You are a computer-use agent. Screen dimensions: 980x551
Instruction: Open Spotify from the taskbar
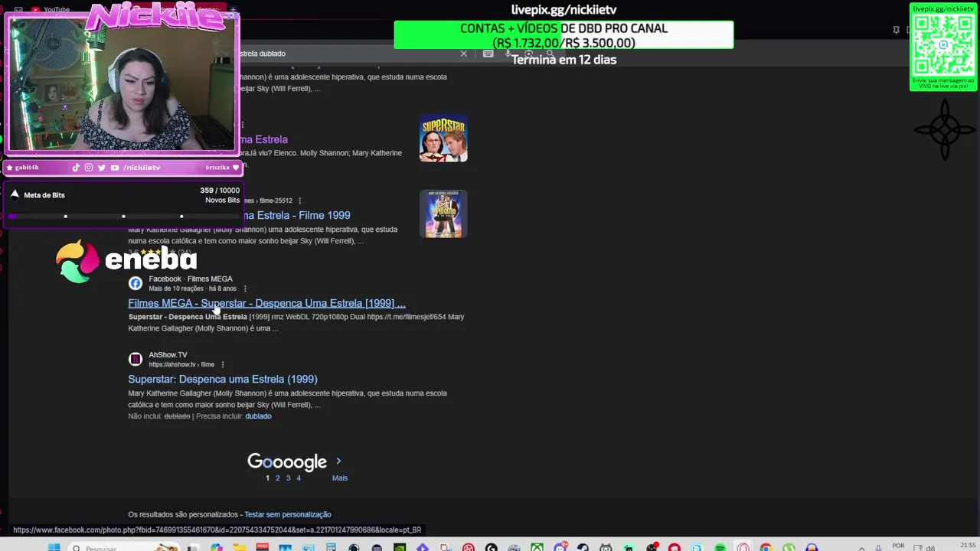(720, 547)
